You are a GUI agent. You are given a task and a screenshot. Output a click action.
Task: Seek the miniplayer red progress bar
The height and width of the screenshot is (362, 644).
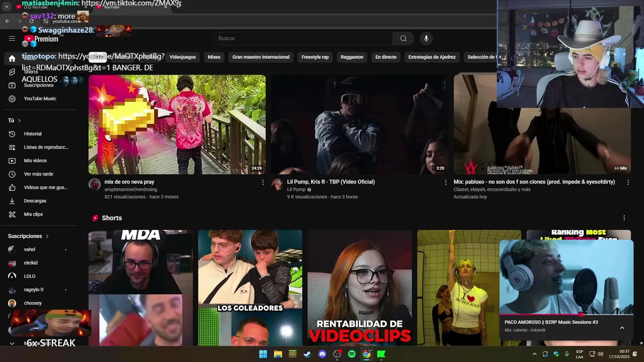[x=566, y=315]
